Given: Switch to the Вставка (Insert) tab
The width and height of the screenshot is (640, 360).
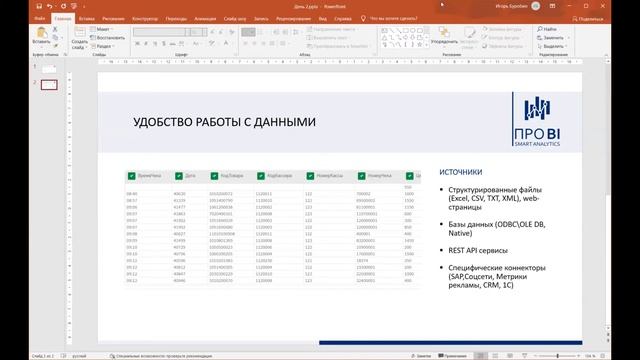Looking at the screenshot, I should [87, 19].
